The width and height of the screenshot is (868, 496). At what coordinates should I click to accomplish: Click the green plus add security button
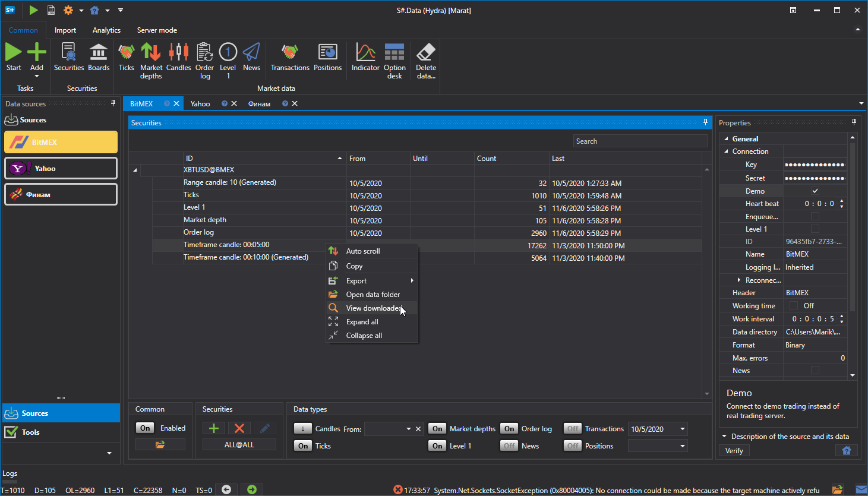(x=214, y=428)
